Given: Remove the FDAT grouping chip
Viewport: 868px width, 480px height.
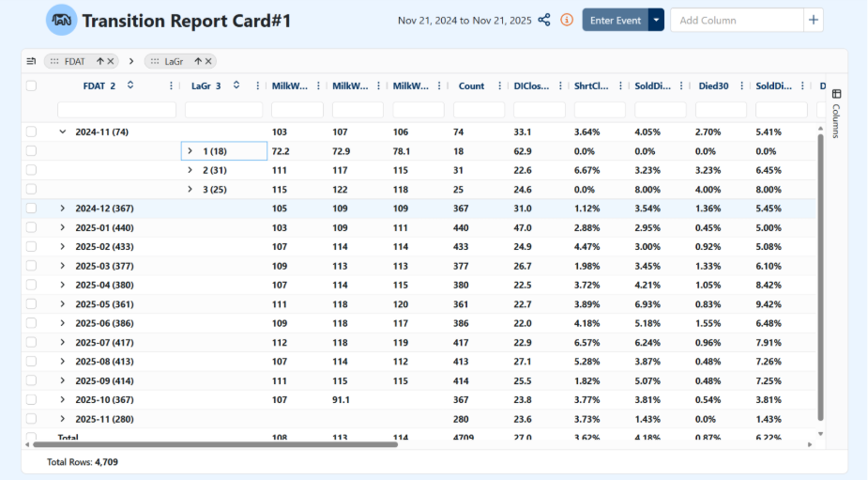Looking at the screenshot, I should point(111,61).
